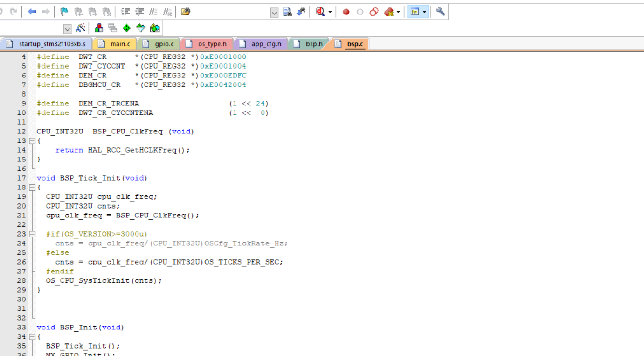
Task: Open Manage Multi-Project Workspace icon
Action: coord(113,28)
